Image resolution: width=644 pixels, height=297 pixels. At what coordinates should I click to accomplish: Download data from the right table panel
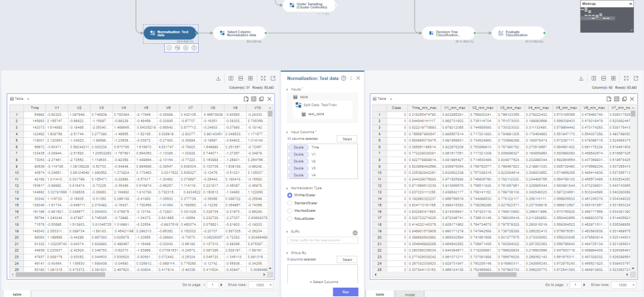pyautogui.click(x=581, y=79)
